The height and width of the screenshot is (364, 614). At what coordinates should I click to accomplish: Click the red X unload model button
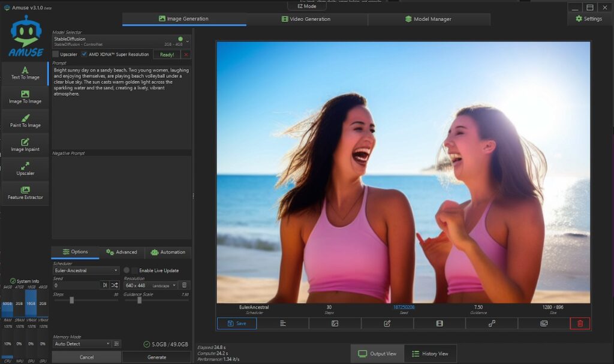pos(186,55)
